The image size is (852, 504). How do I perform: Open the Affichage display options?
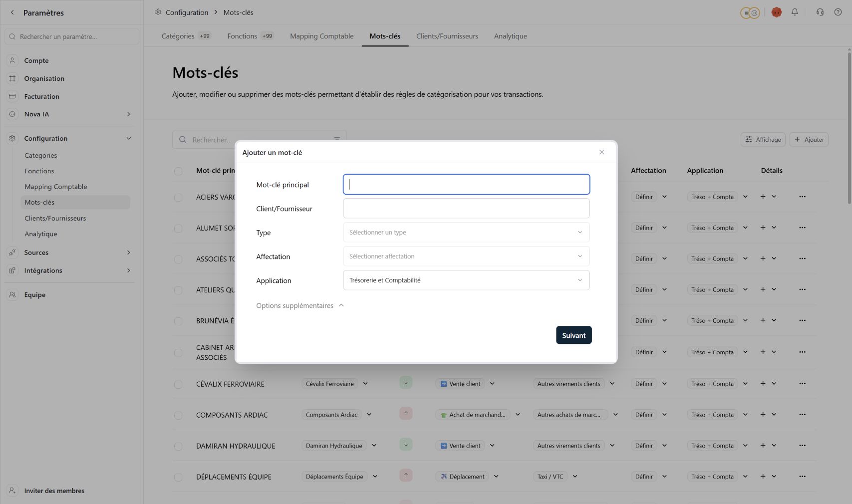pyautogui.click(x=763, y=140)
